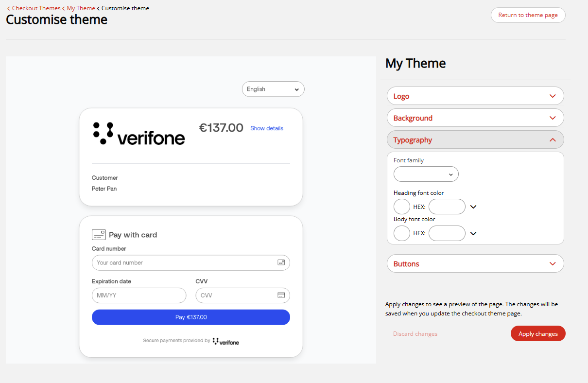
Task: Click the Body font color swatch
Action: (x=402, y=233)
